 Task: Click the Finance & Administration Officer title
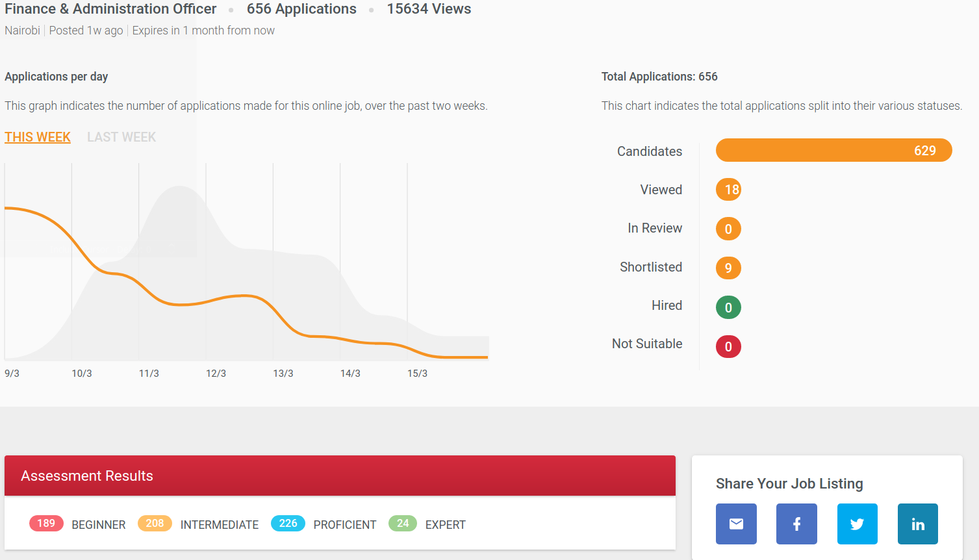(x=110, y=9)
